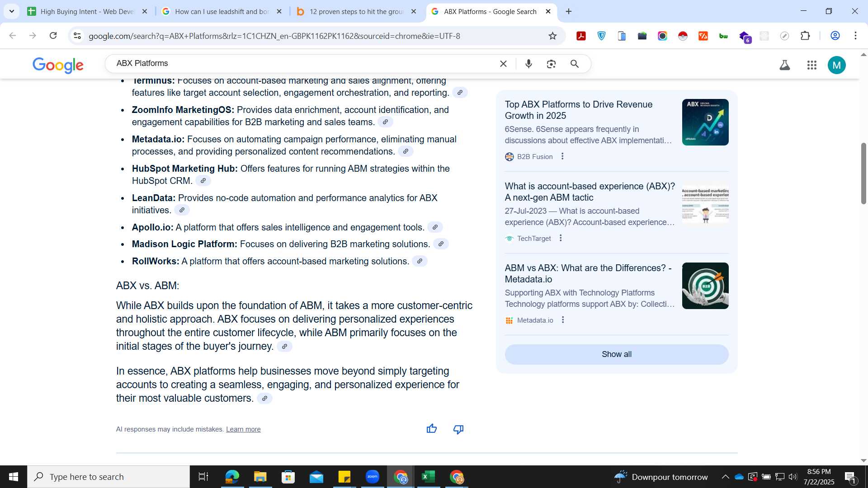Open source link icon after RollWorks description
868x488 pixels.
click(x=420, y=261)
